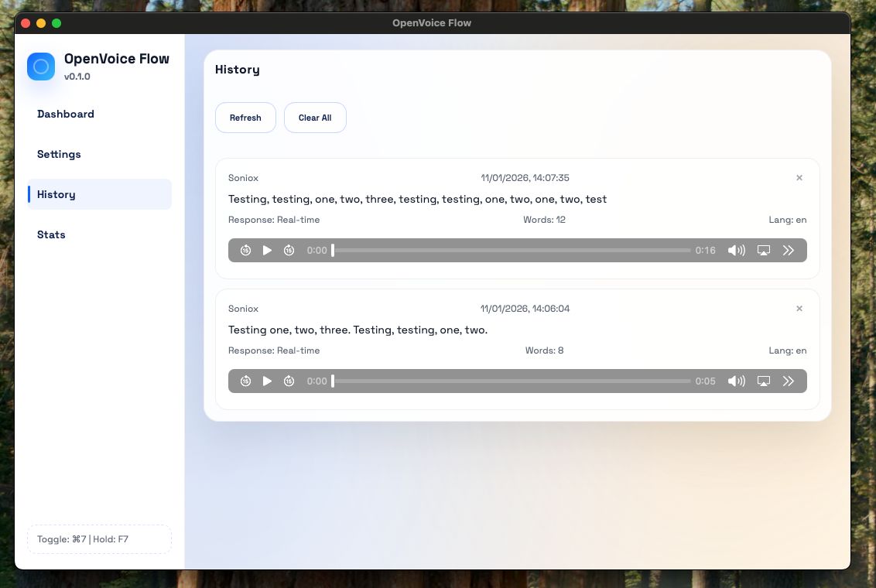Click the Clear All button
The width and height of the screenshot is (876, 588).
(x=315, y=118)
